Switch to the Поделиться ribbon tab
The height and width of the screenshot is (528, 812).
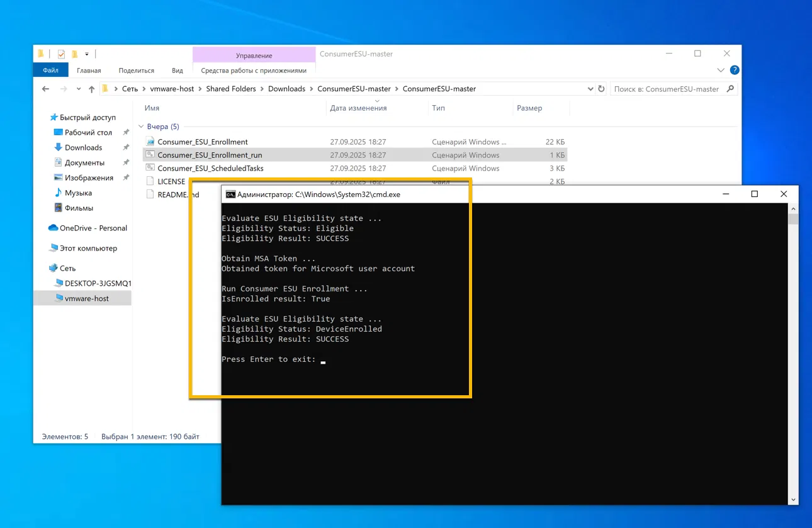[136, 70]
